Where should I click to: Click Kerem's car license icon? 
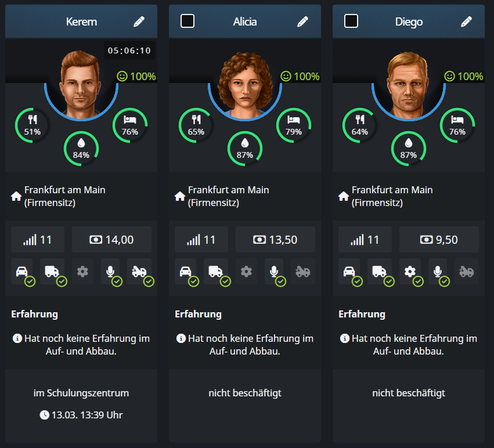pos(22,272)
